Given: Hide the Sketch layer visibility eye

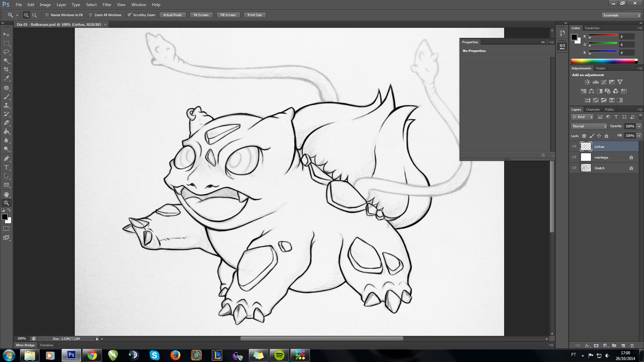Looking at the screenshot, I should pyautogui.click(x=574, y=168).
